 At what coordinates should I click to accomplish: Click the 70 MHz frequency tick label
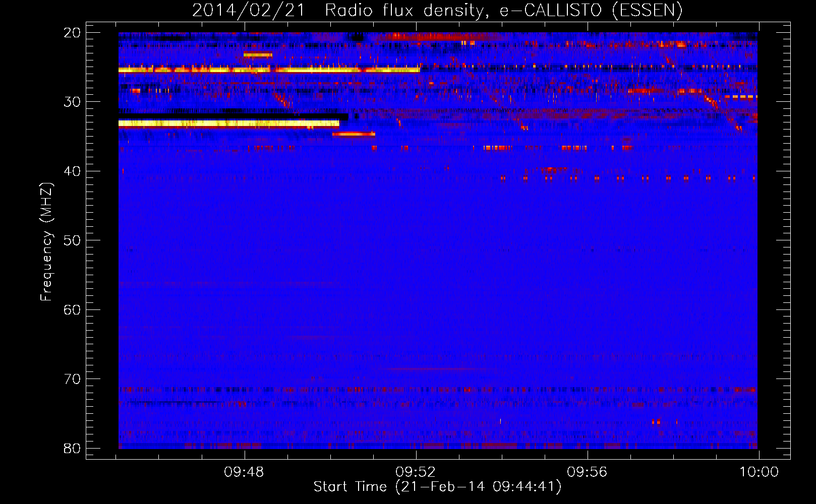point(72,379)
